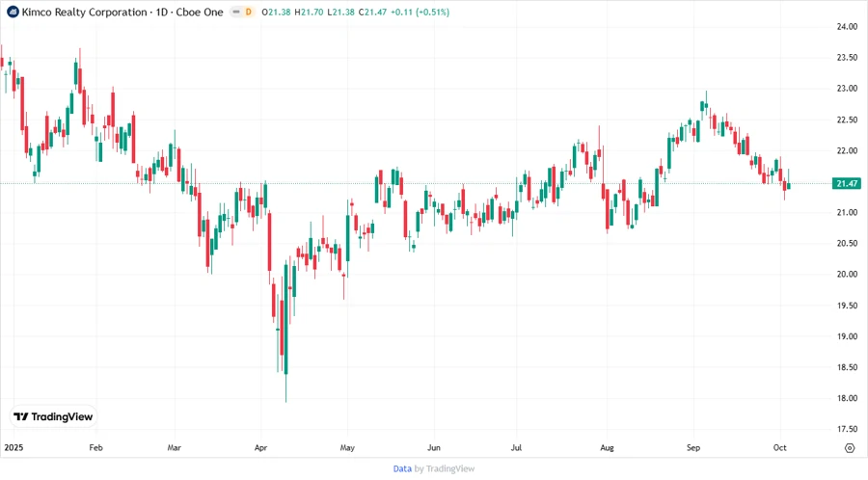Viewport: 868px width, 480px height.
Task: Click the orange D delayed-data badge
Action: (x=248, y=12)
